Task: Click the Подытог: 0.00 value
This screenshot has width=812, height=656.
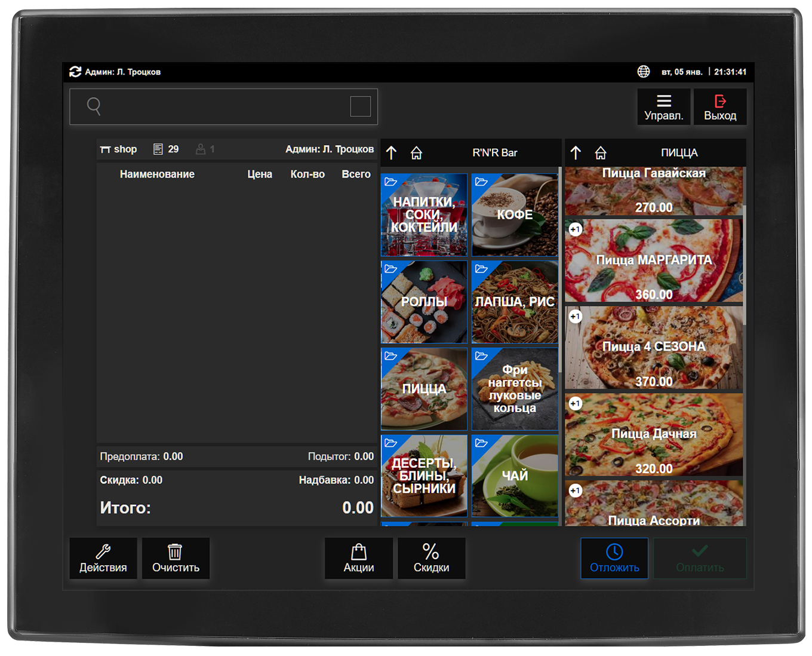Action: point(341,456)
